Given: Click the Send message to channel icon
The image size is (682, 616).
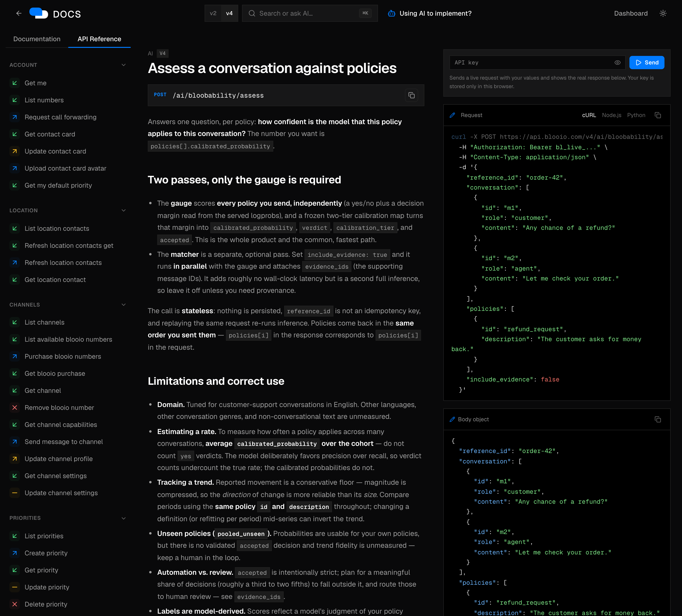Looking at the screenshot, I should pyautogui.click(x=14, y=442).
